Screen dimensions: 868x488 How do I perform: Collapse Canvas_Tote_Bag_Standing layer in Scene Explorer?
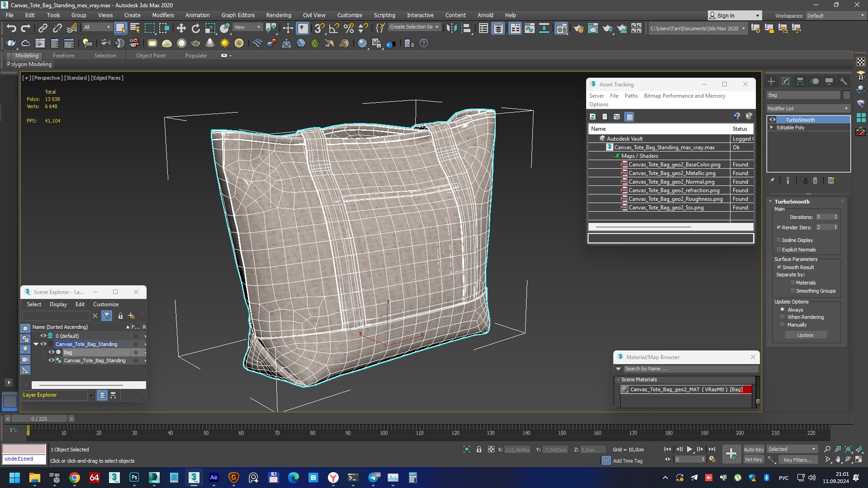click(x=36, y=344)
